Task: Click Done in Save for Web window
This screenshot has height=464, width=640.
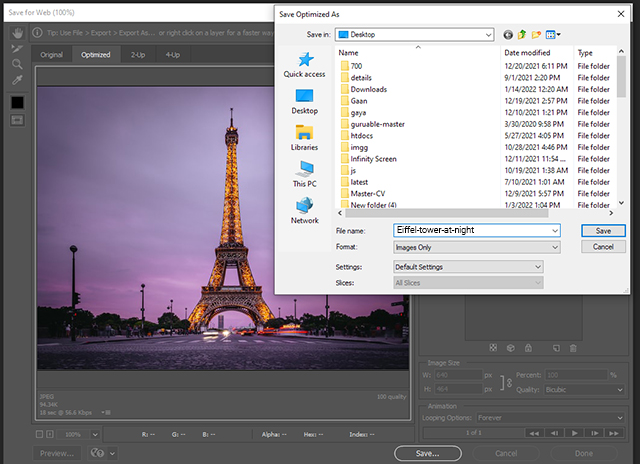Action: click(584, 453)
